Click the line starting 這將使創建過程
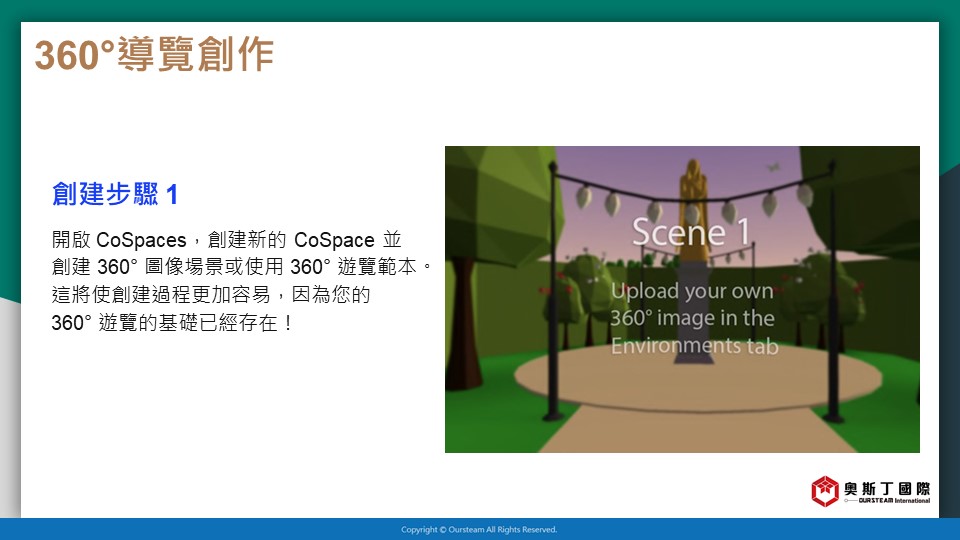This screenshot has height=540, width=960. [x=211, y=294]
